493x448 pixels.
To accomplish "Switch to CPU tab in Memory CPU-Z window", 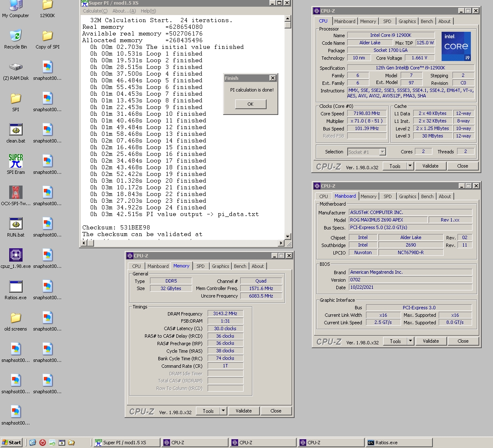I will [137, 266].
